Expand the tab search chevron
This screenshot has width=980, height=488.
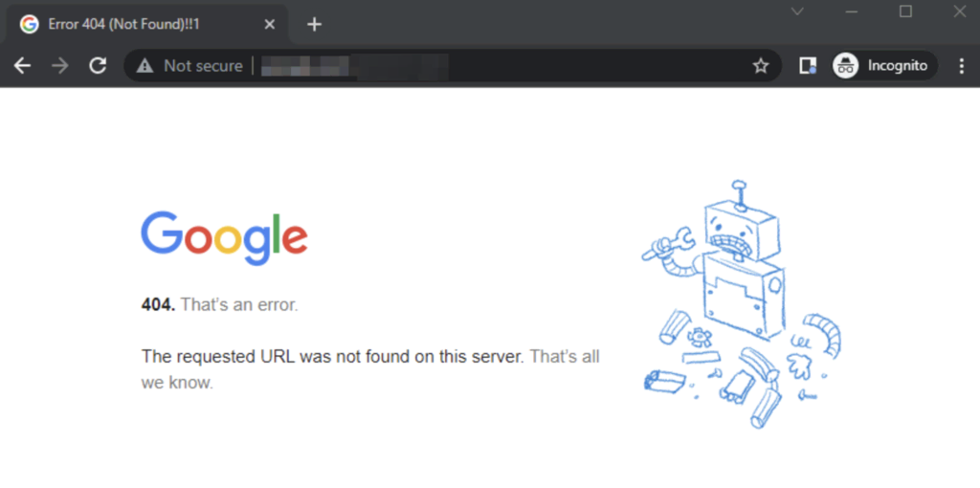[797, 11]
